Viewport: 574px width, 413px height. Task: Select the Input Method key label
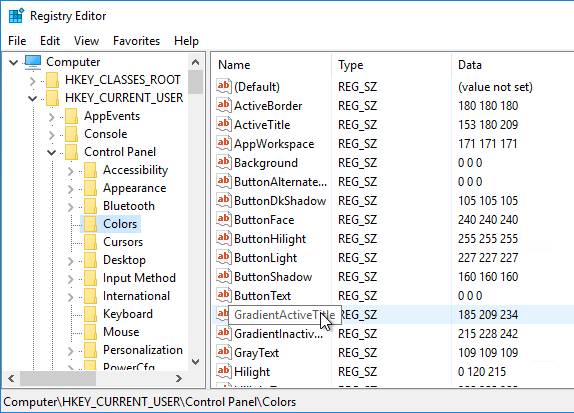click(x=139, y=278)
